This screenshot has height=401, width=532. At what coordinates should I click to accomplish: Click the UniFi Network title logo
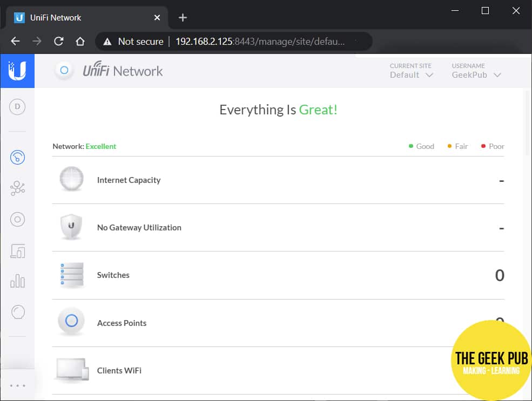click(123, 70)
